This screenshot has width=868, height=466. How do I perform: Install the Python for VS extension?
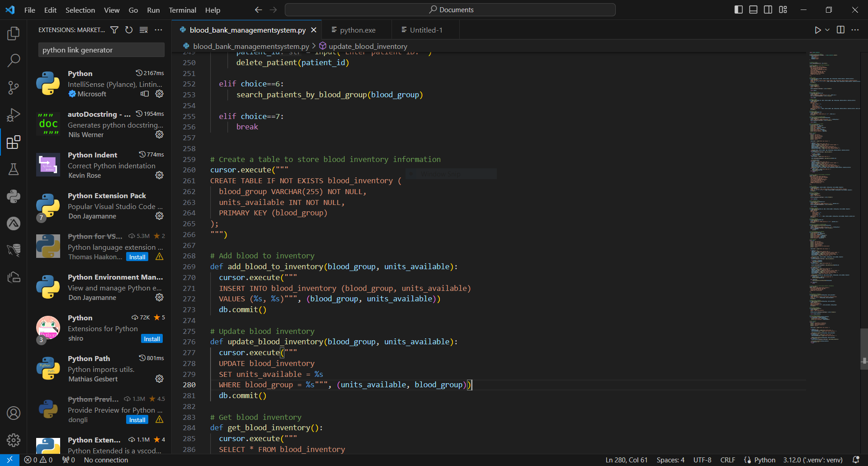click(x=137, y=257)
